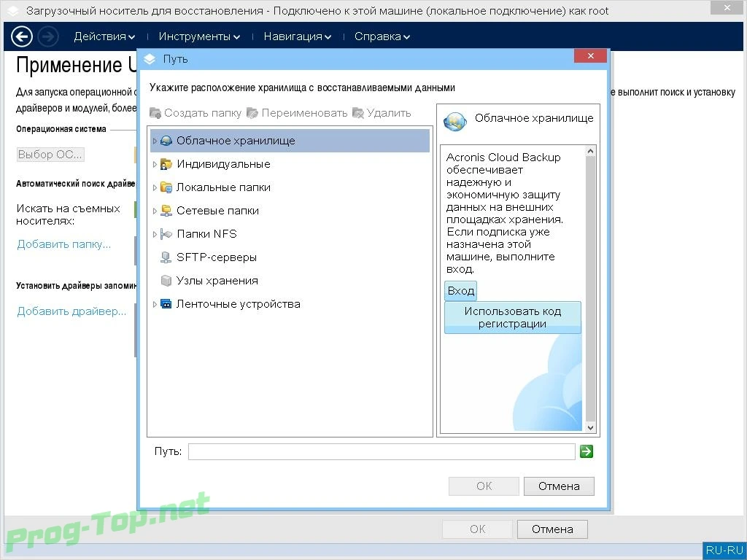
Task: Click the info panel vertical scrollbar track
Action: (x=590, y=289)
